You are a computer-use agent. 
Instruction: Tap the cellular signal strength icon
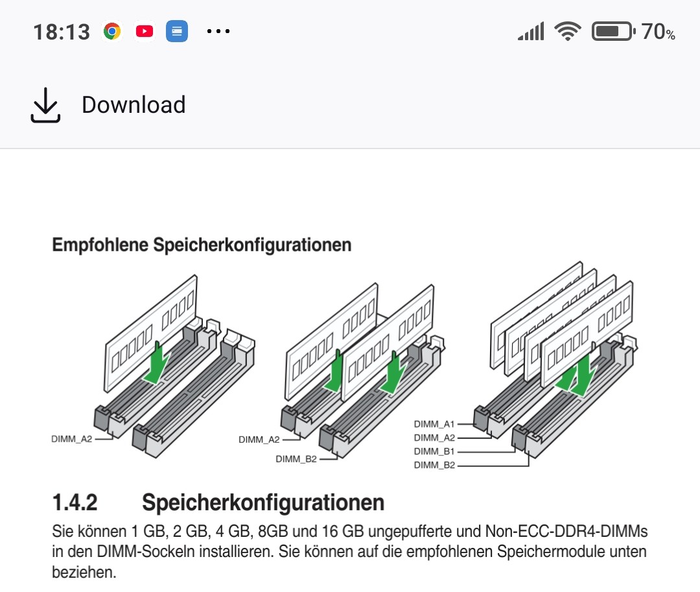[x=530, y=30]
